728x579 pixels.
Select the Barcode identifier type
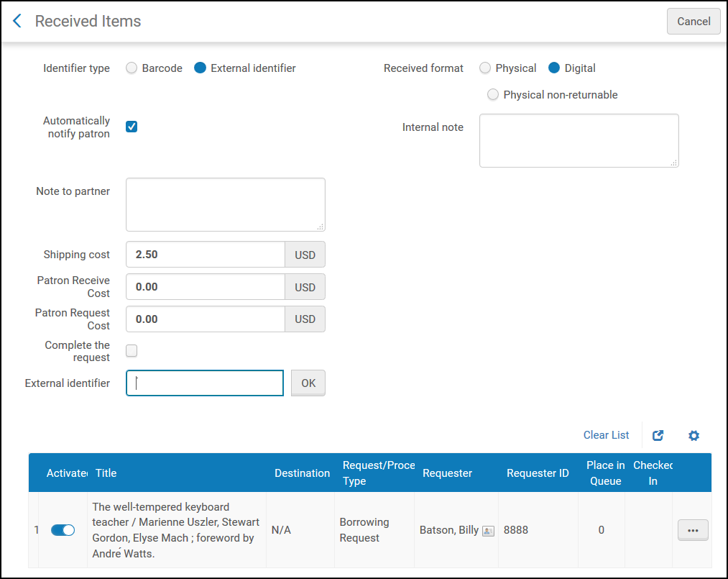click(x=132, y=68)
